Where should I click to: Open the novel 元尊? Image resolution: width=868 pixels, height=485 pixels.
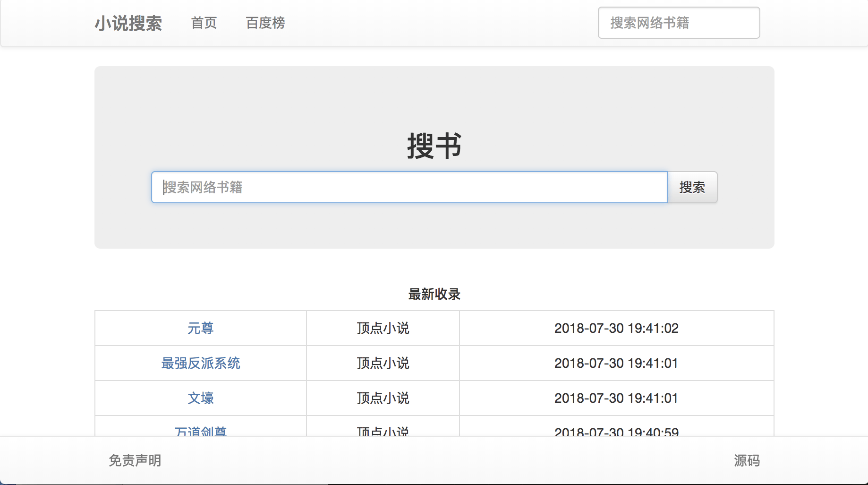coord(200,328)
